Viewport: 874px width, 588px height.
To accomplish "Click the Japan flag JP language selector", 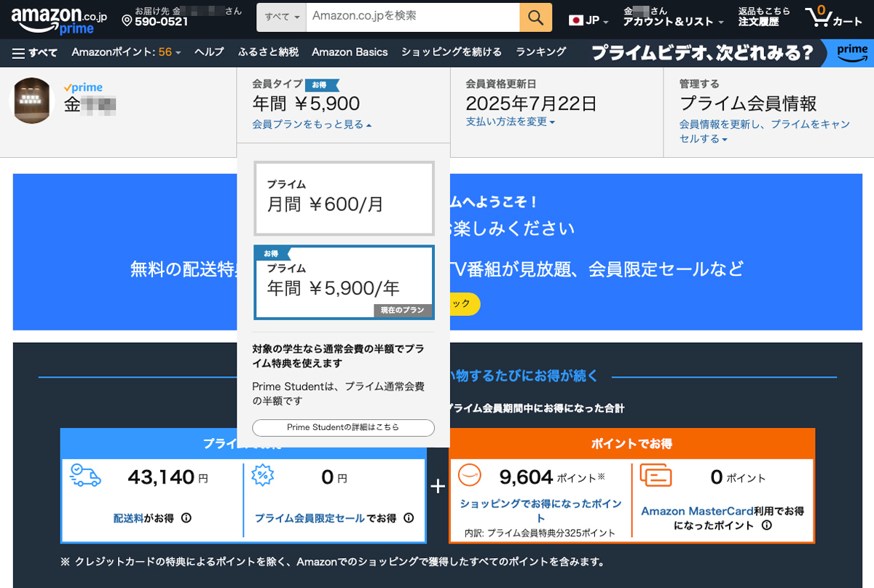I will pyautogui.click(x=588, y=20).
